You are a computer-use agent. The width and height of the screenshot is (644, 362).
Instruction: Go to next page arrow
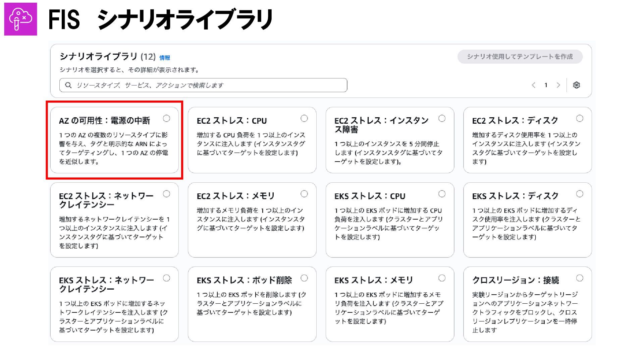(x=558, y=85)
